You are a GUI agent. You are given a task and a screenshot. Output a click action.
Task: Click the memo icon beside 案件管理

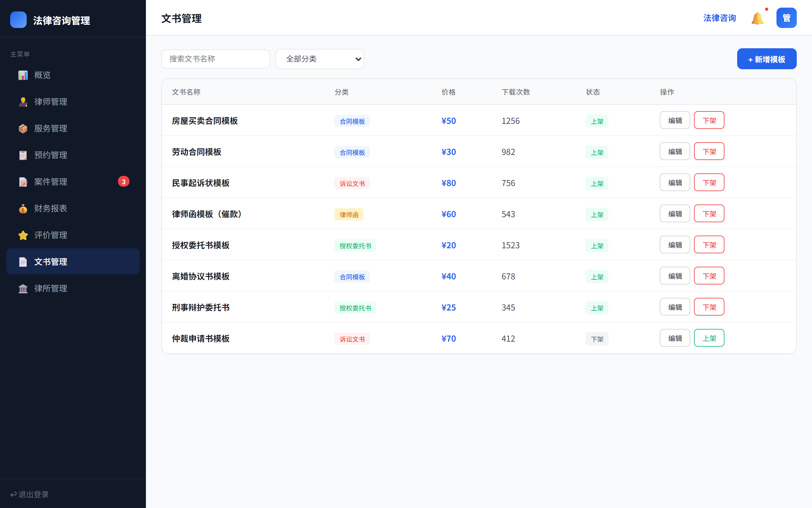[x=23, y=182]
